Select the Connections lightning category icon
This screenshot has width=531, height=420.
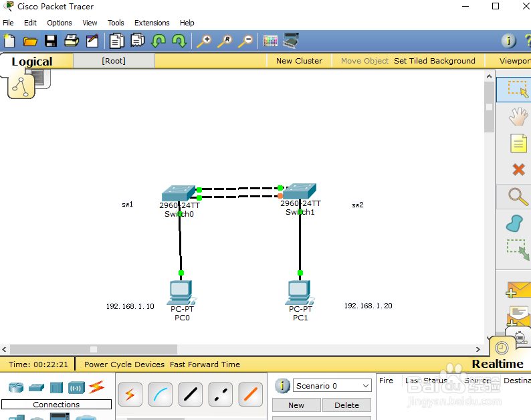(96, 387)
